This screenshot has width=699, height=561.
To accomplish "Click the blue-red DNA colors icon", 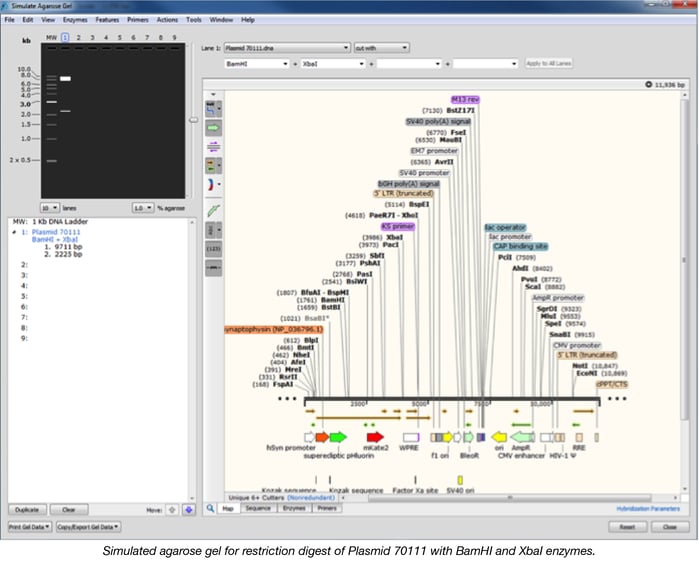I will point(211,184).
